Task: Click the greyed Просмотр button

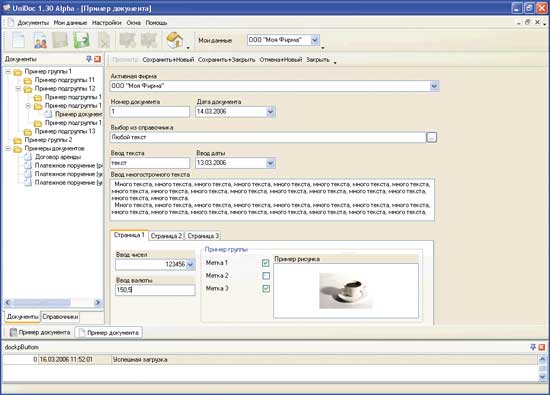Action: (x=125, y=60)
